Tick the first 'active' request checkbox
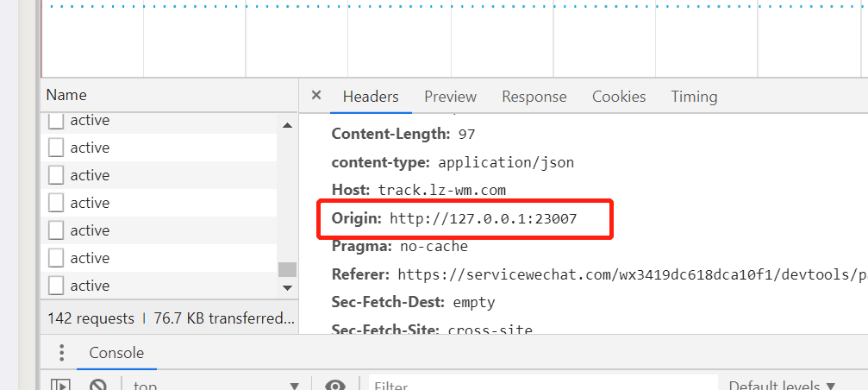The width and height of the screenshot is (868, 390). [56, 121]
